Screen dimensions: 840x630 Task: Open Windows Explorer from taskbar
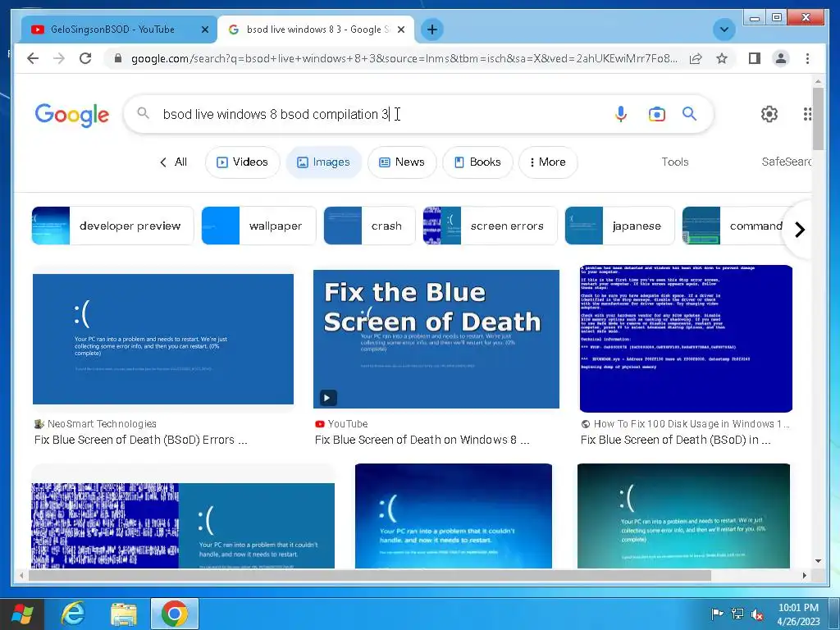(x=124, y=614)
